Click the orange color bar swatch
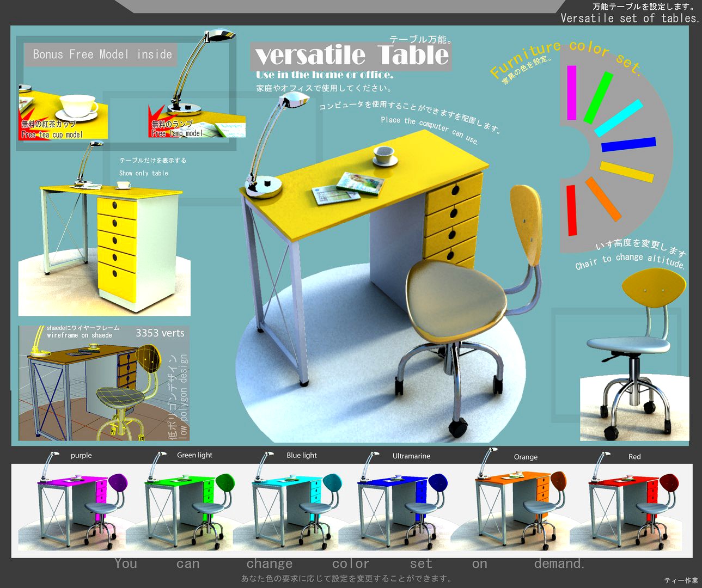The width and height of the screenshot is (702, 588). click(603, 199)
